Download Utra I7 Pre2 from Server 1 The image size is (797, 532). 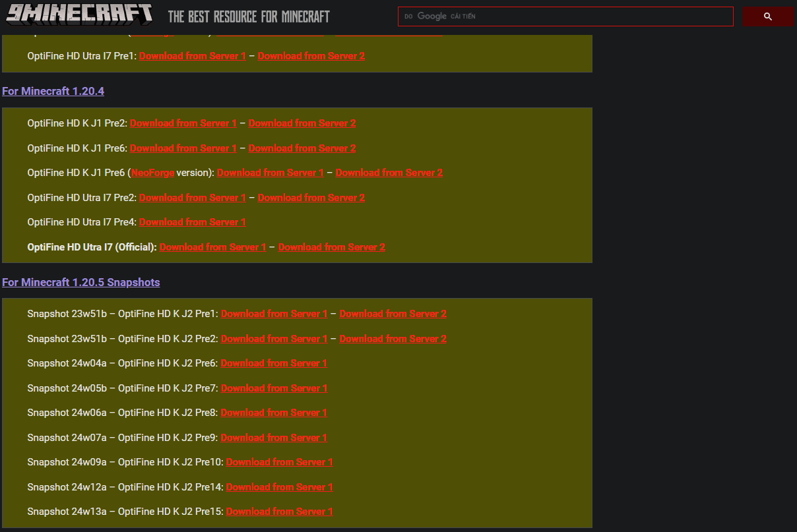(193, 198)
